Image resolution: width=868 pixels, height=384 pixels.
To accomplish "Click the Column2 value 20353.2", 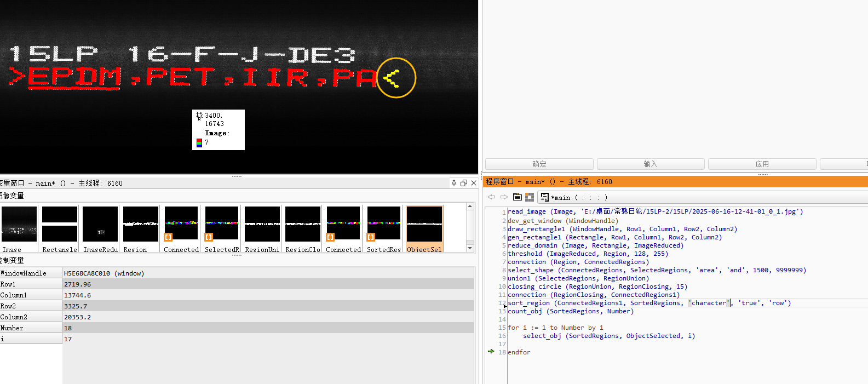I will pyautogui.click(x=77, y=317).
